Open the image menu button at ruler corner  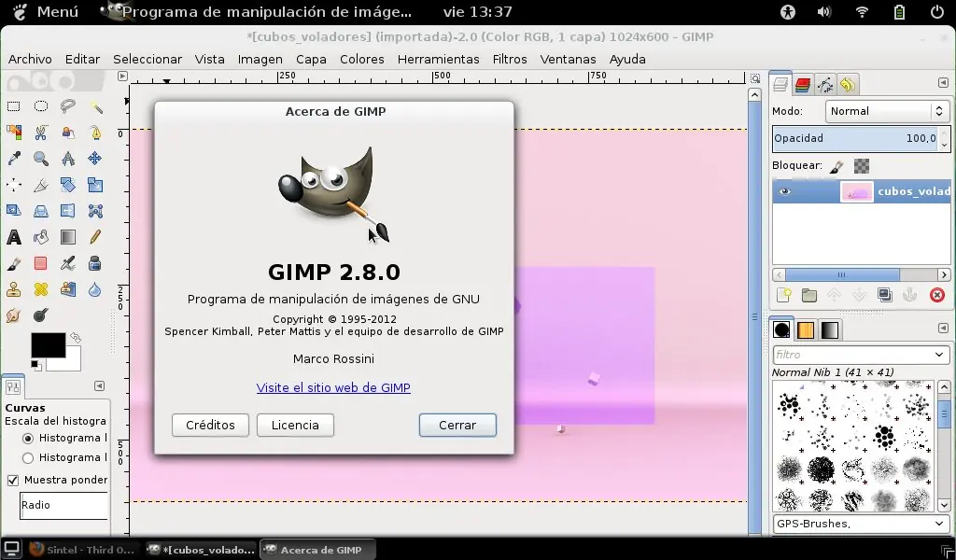122,77
